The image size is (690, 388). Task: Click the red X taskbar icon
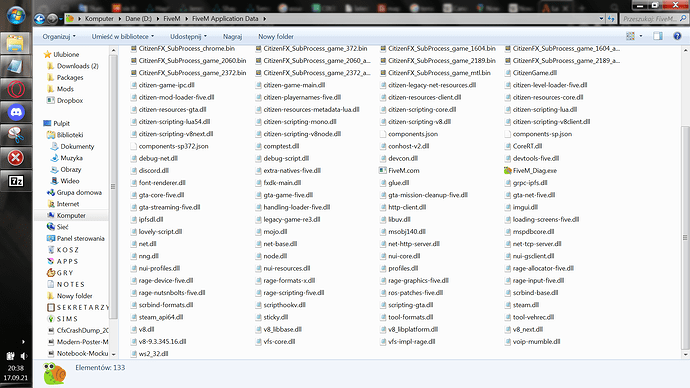(16, 158)
